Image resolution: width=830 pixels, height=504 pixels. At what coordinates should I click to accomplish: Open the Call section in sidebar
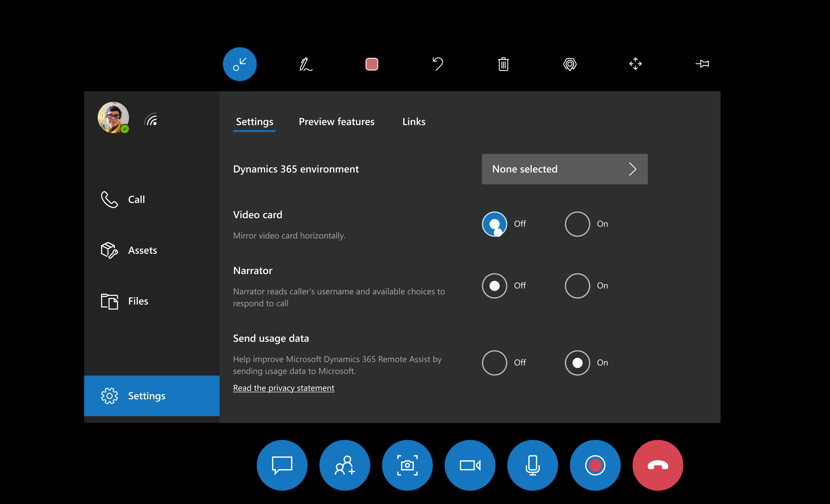136,198
